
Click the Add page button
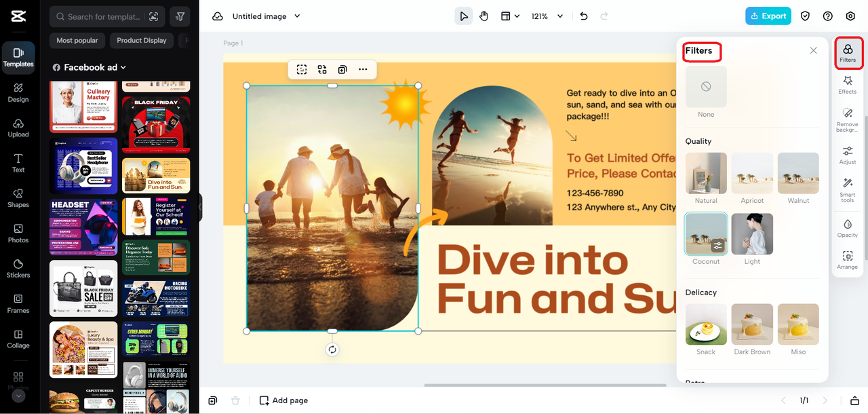coord(283,400)
